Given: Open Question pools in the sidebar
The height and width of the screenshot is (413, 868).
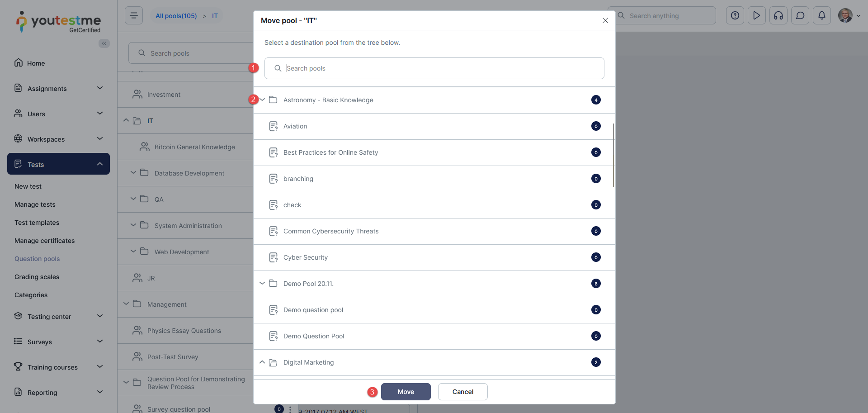Looking at the screenshot, I should tap(37, 259).
